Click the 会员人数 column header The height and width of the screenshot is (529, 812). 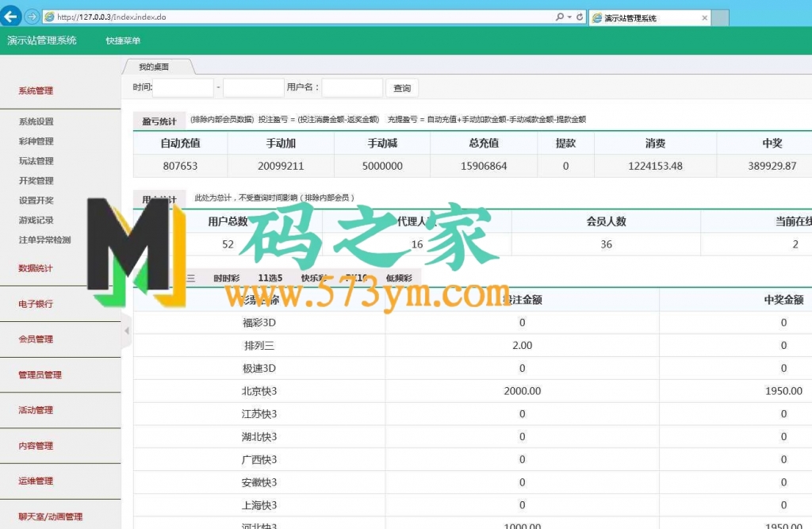click(606, 222)
